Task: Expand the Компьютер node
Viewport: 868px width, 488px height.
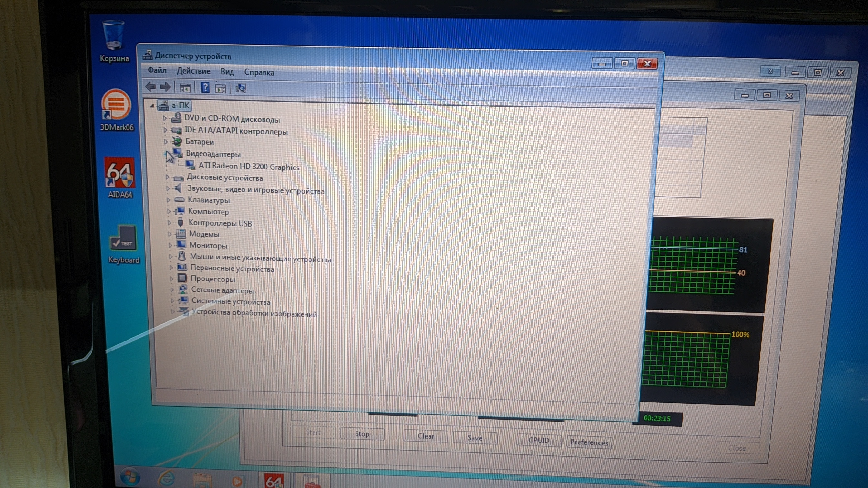Action: [169, 211]
